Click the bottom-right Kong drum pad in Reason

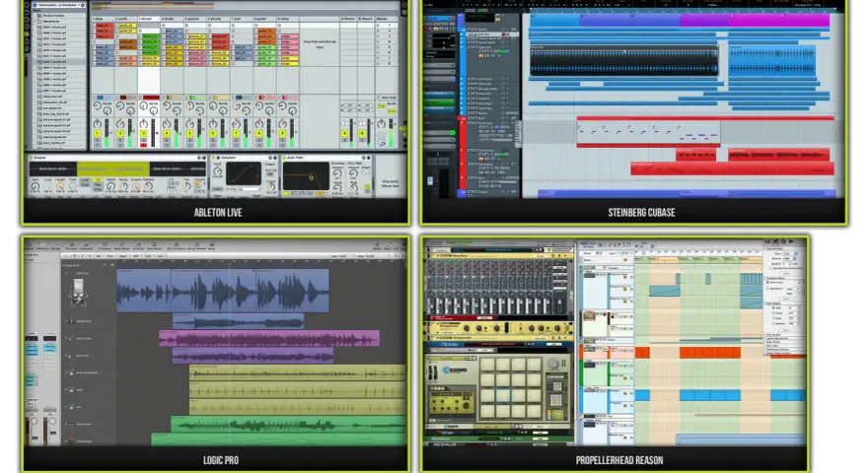pos(534,411)
